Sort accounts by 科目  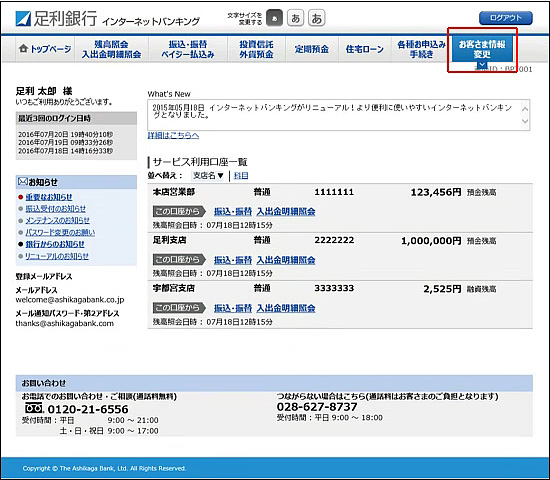point(241,175)
